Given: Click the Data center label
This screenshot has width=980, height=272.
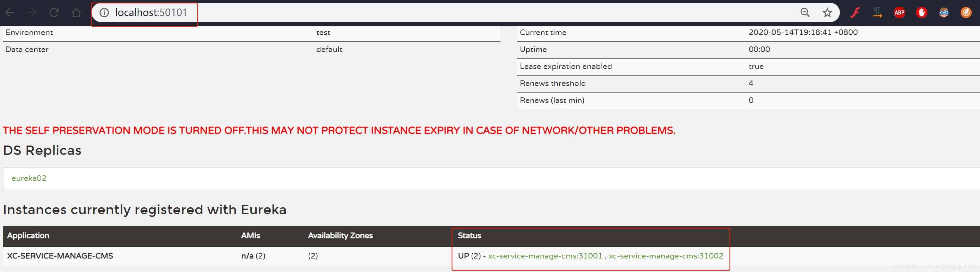Looking at the screenshot, I should pos(27,50).
